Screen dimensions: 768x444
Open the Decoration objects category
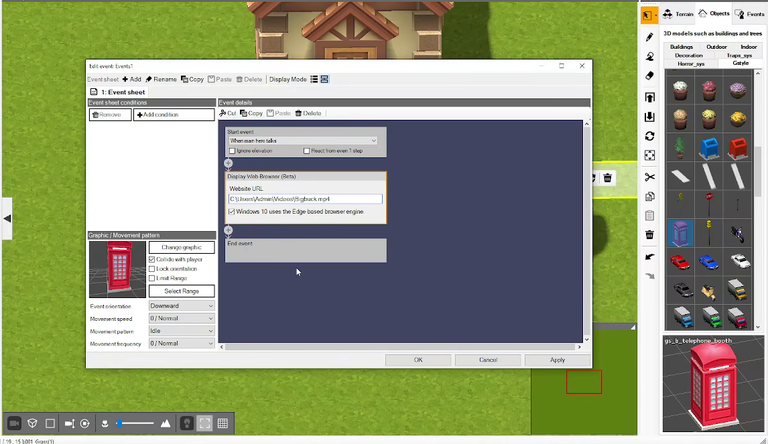click(689, 55)
